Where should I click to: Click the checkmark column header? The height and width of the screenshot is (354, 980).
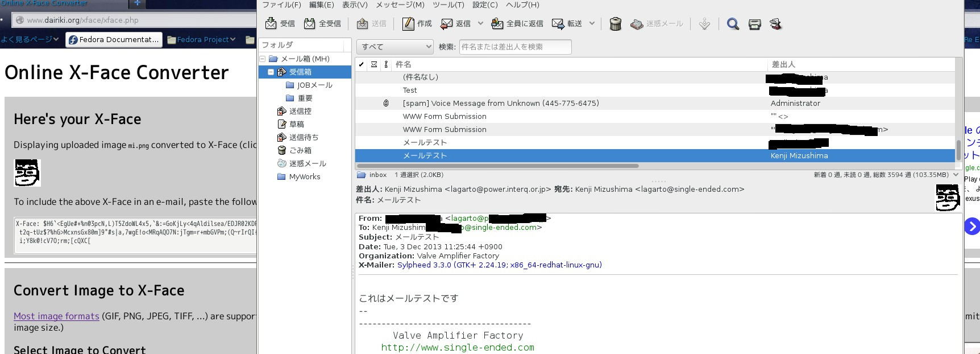click(362, 64)
